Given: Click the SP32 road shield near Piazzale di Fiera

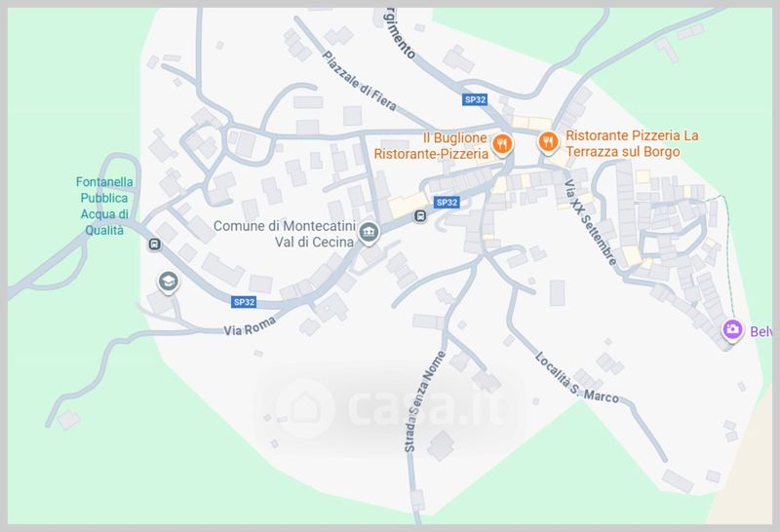Looking at the screenshot, I should tap(475, 99).
